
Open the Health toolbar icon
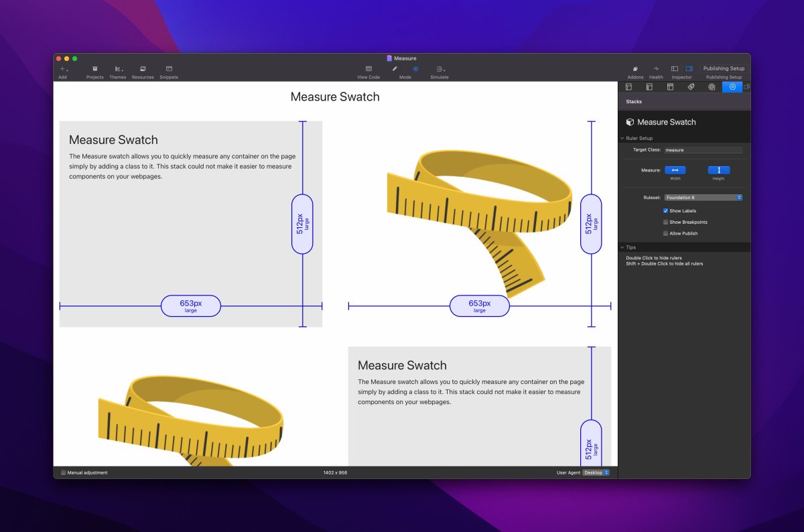point(657,69)
